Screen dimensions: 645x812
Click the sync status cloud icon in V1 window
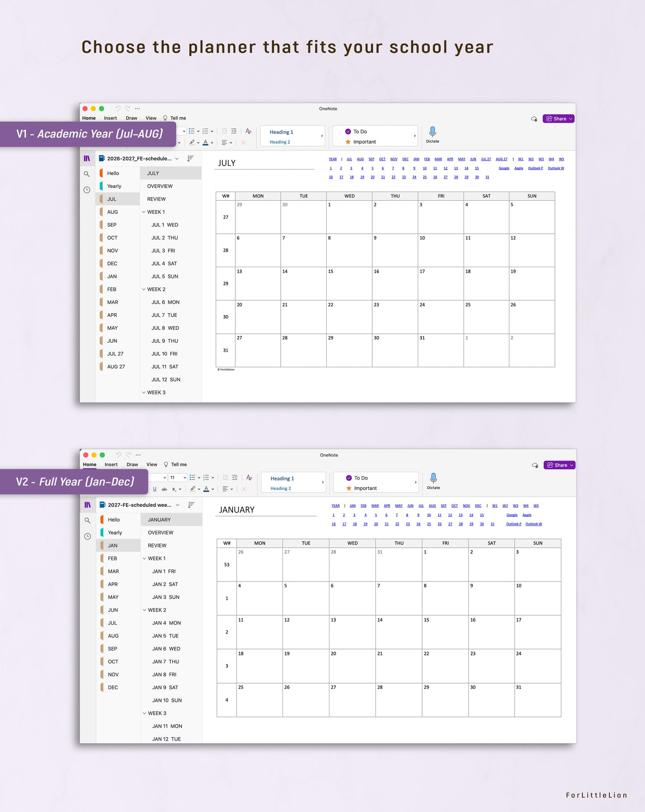[x=534, y=119]
